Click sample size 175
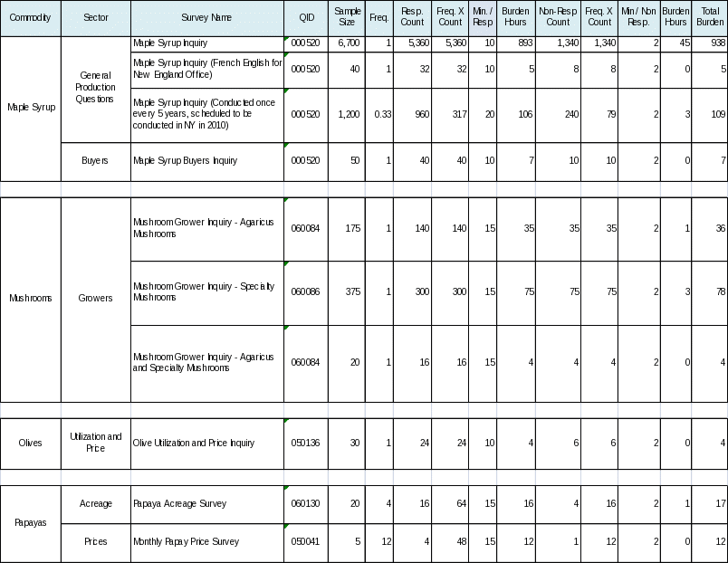Image resolution: width=728 pixels, height=563 pixels. coord(347,229)
